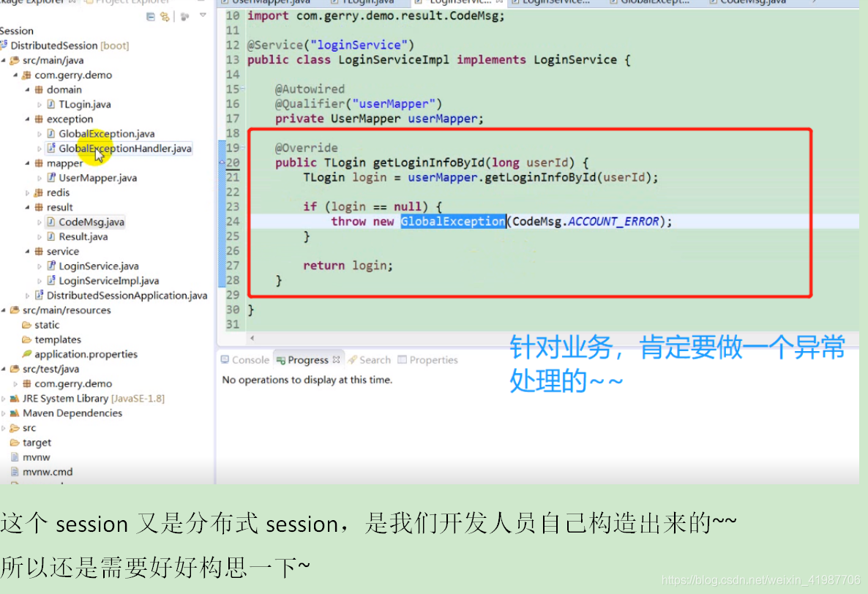The width and height of the screenshot is (868, 594).
Task: Click the mapper package icon
Action: (39, 163)
